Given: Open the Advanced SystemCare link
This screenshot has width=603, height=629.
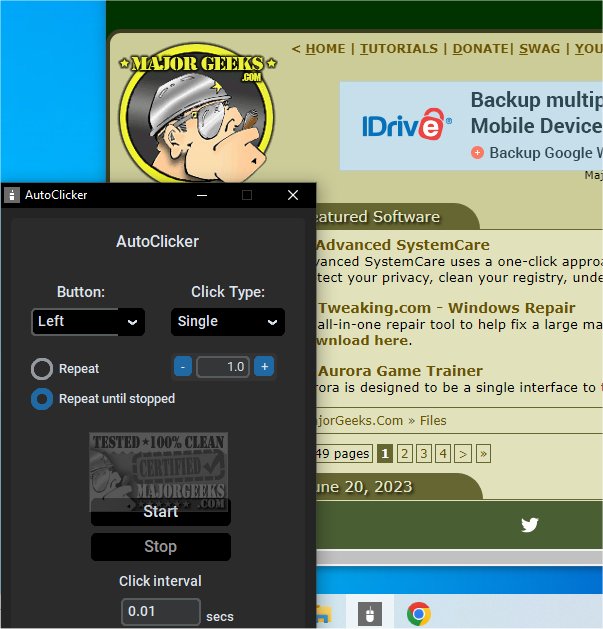Looking at the screenshot, I should click(x=403, y=245).
